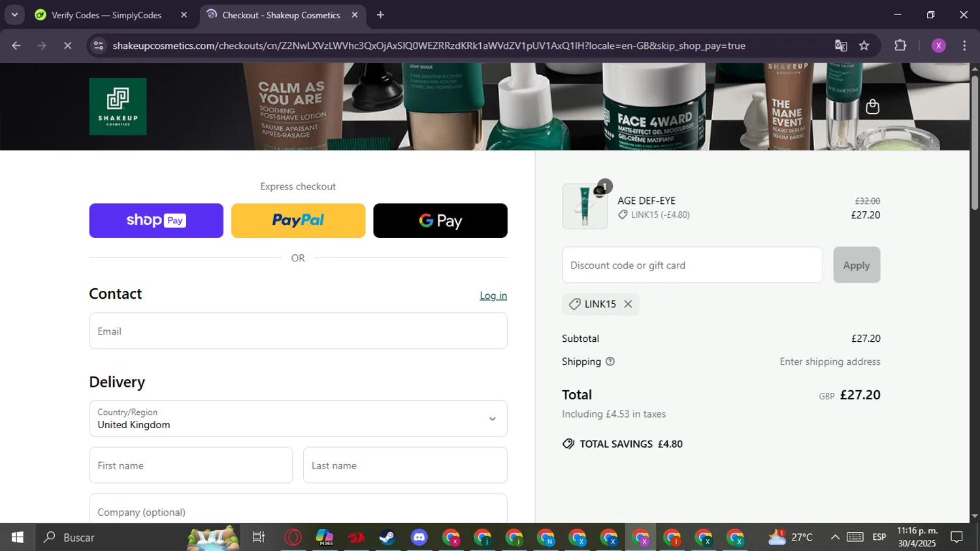This screenshot has width=980, height=551.
Task: Click the shipping info question mark icon
Action: tap(610, 361)
